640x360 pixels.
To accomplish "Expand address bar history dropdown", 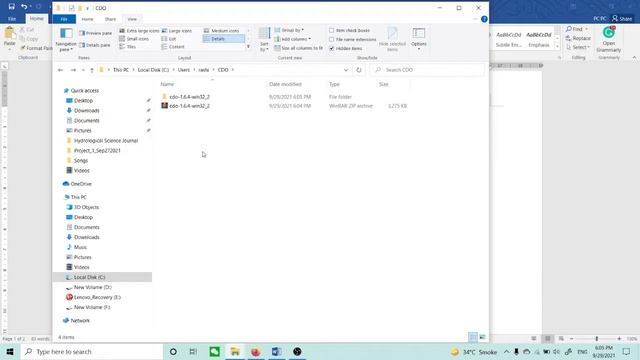I will pos(346,70).
